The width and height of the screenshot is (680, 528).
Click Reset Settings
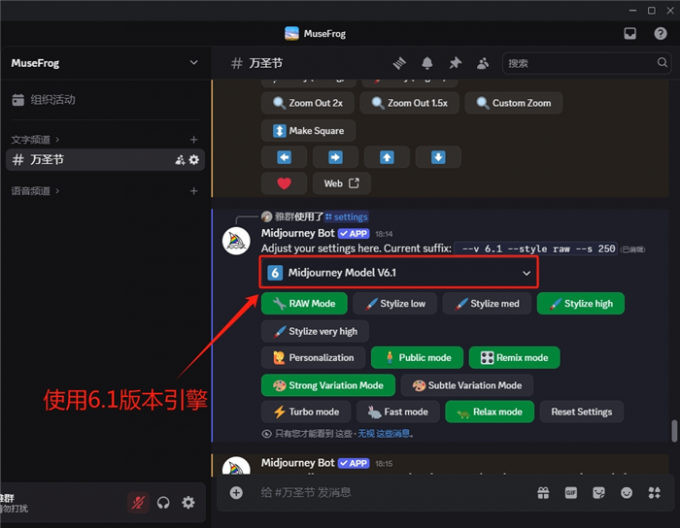point(582,412)
